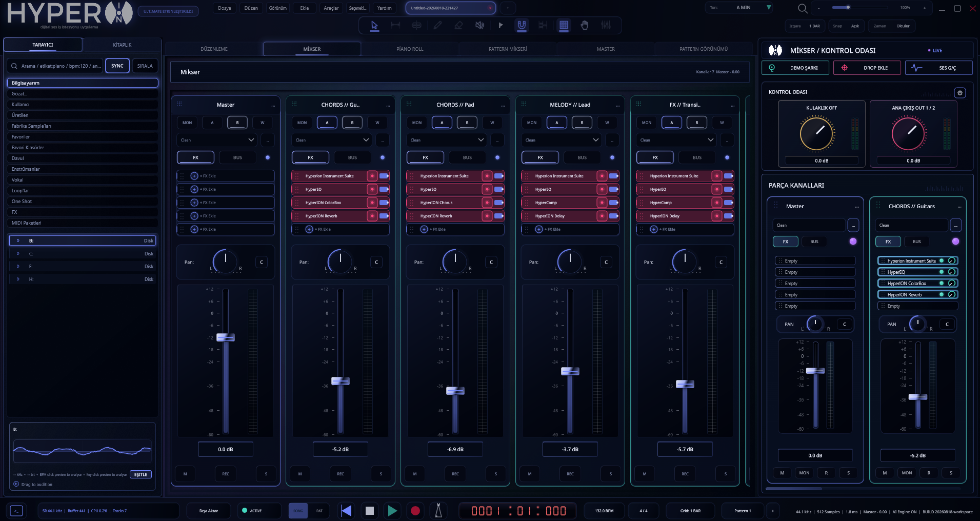
Task: Open Kontrol Odası settings gear
Action: (x=960, y=93)
